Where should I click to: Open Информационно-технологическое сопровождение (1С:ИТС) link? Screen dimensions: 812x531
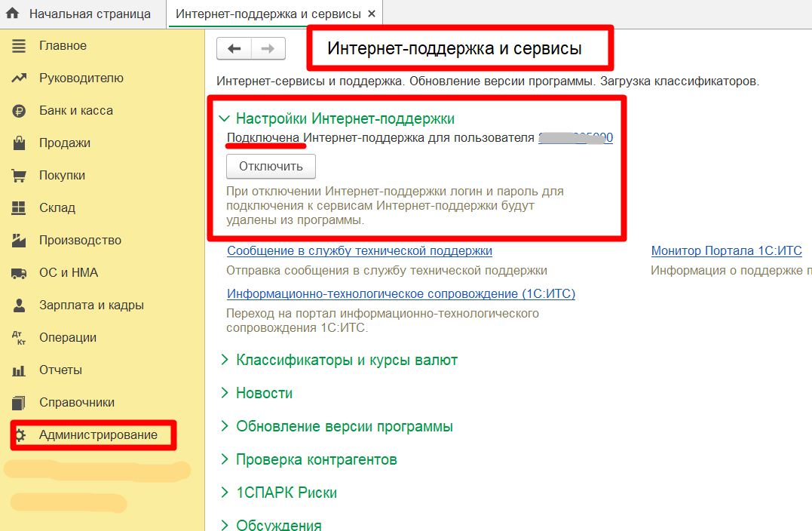401,293
